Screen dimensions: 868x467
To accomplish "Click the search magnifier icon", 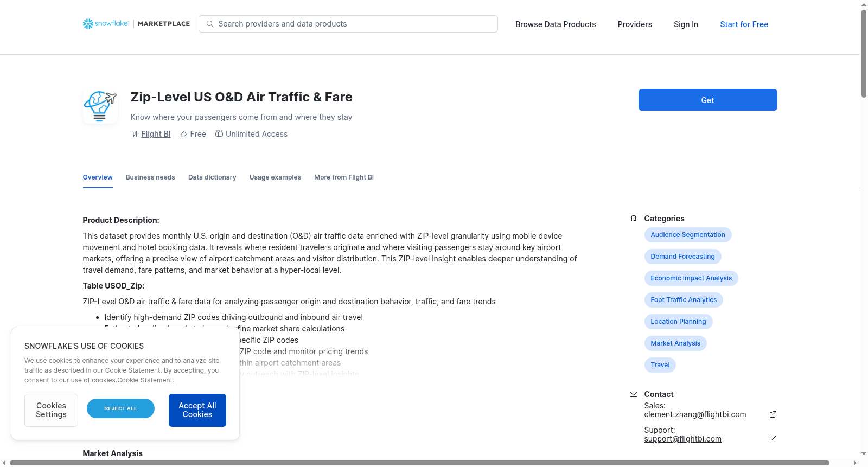I will pos(210,24).
